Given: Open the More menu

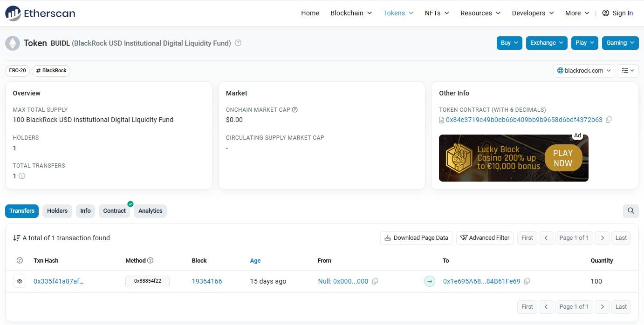Looking at the screenshot, I should (x=577, y=13).
